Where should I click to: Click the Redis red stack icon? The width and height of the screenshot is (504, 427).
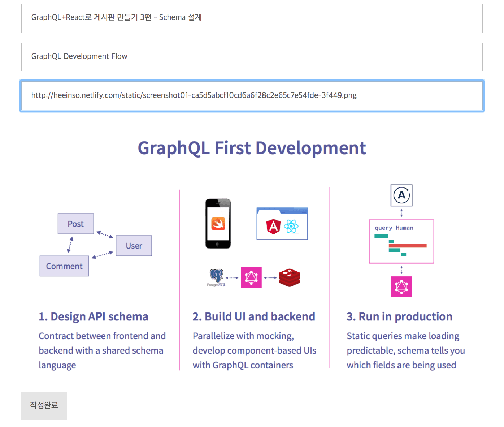[289, 277]
